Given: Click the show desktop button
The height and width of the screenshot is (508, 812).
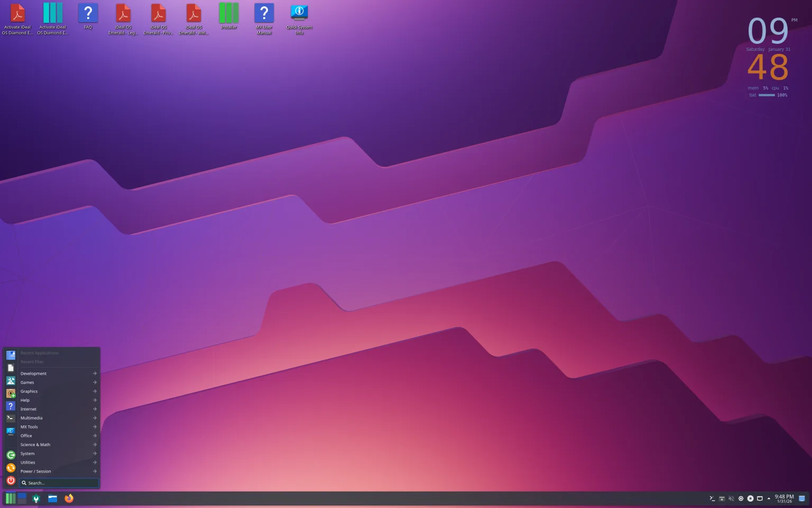Looking at the screenshot, I should click(x=802, y=498).
